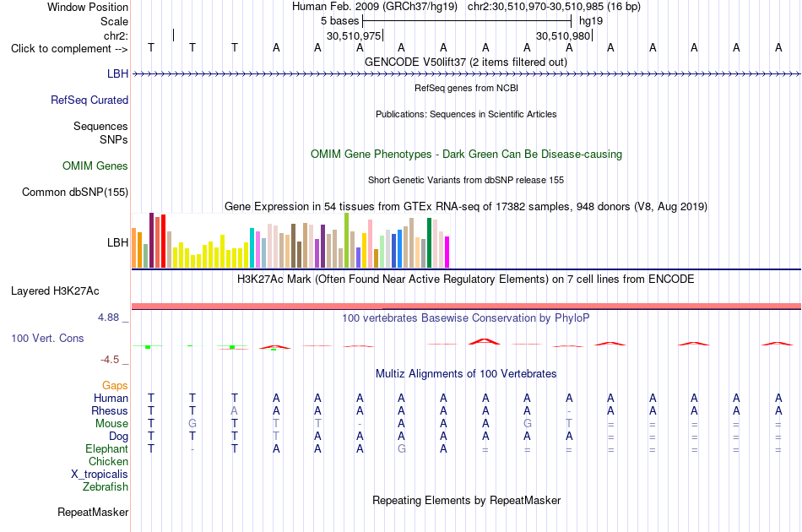The image size is (802, 532).
Task: Click the teal GTEx expression bar
Action: (252, 248)
